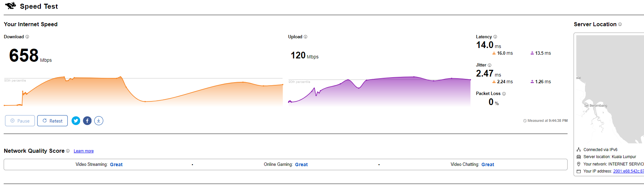Image resolution: width=644 pixels, height=189 pixels.
Task: Show the Packet Loss info icon
Action: [504, 94]
